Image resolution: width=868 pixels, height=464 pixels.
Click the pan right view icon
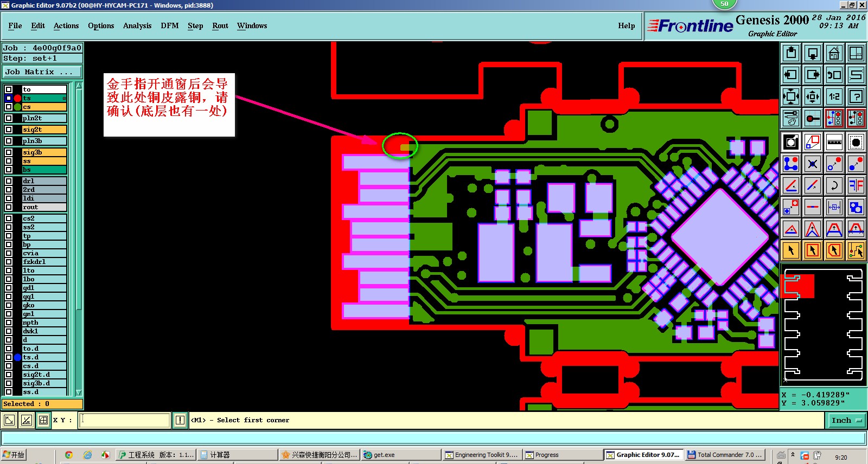point(813,75)
